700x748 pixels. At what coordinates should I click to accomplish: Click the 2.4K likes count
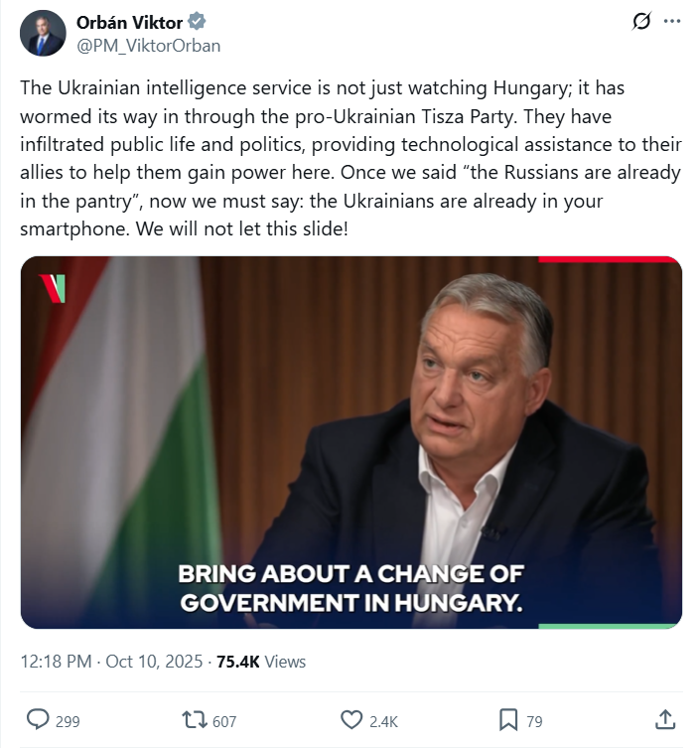tap(383, 721)
